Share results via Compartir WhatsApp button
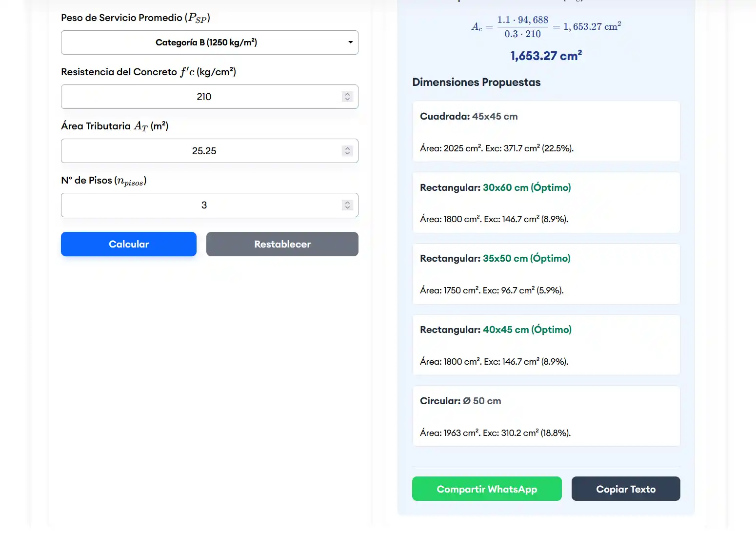Viewport: 756px width, 537px height. tap(486, 489)
